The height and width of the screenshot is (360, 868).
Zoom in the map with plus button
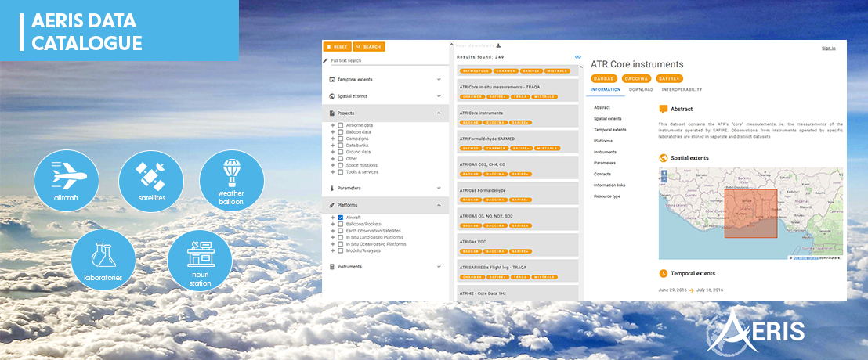pos(664,172)
